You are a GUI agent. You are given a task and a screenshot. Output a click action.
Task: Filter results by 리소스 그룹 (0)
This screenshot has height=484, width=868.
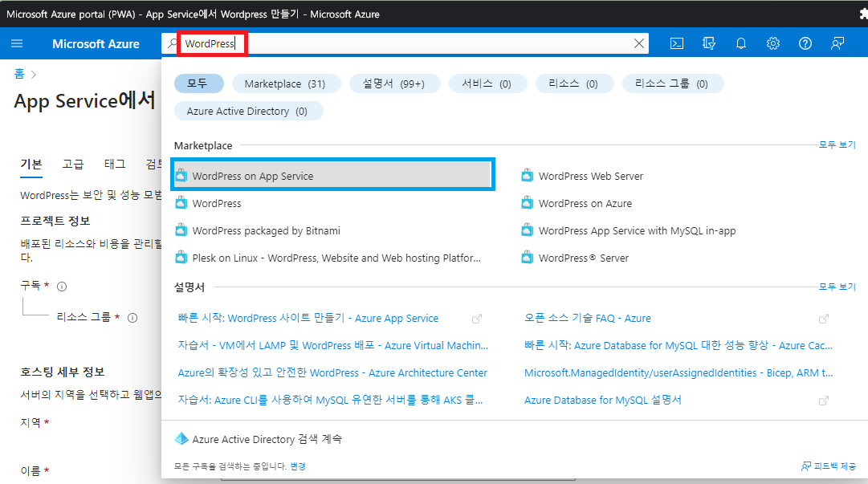coord(672,83)
